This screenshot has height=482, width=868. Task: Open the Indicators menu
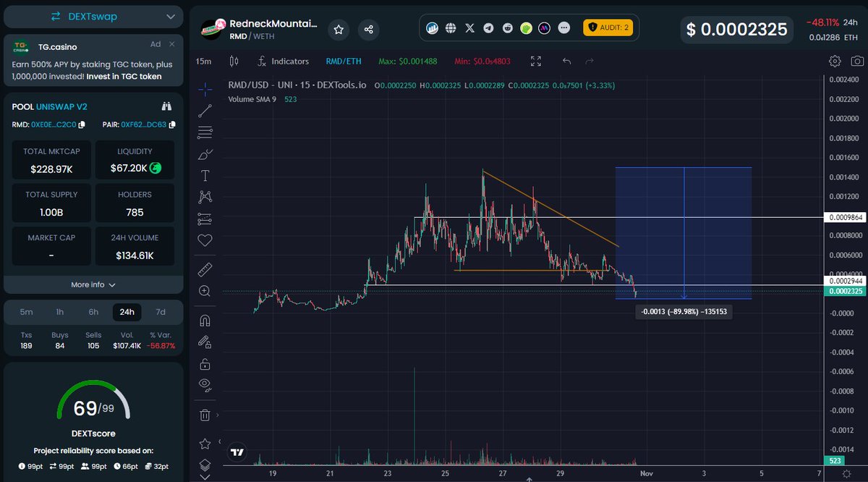tap(282, 62)
